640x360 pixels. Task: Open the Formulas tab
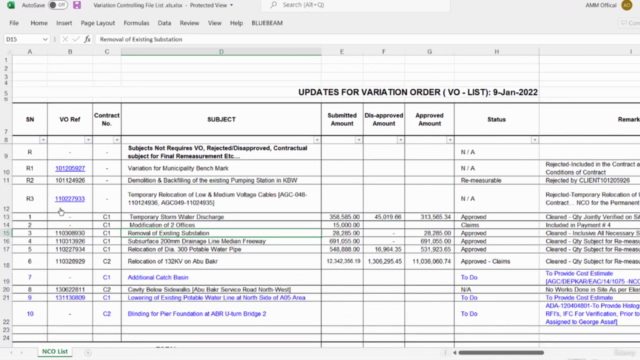[x=136, y=23]
